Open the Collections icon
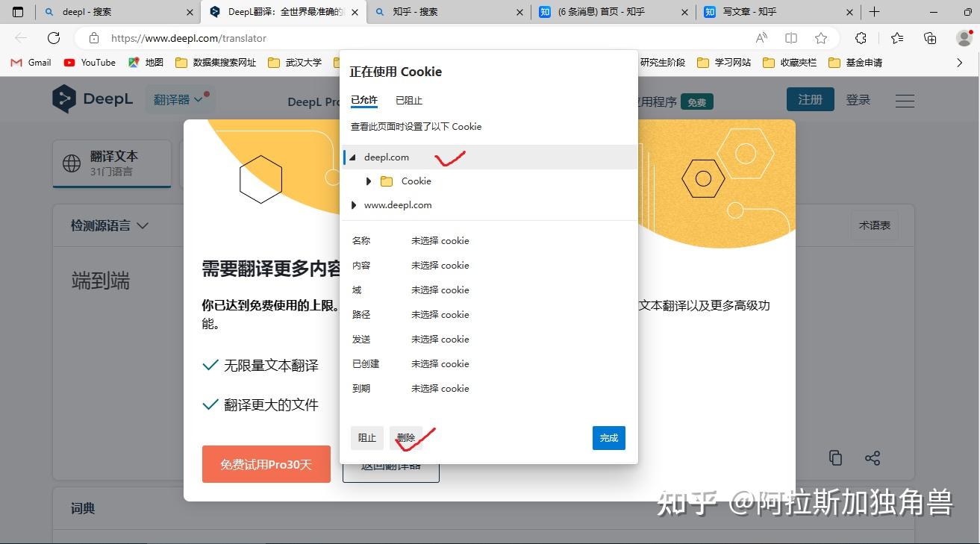The image size is (980, 544). [930, 38]
